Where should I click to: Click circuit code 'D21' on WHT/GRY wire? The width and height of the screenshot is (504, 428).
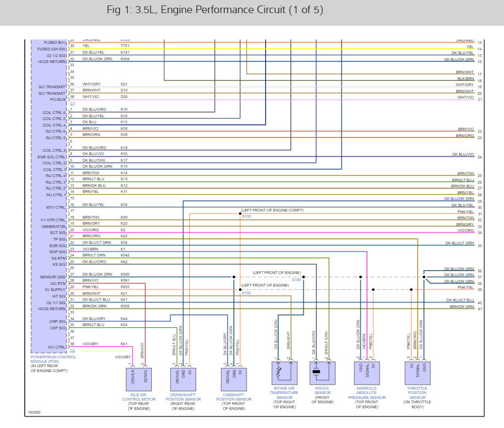(x=124, y=84)
